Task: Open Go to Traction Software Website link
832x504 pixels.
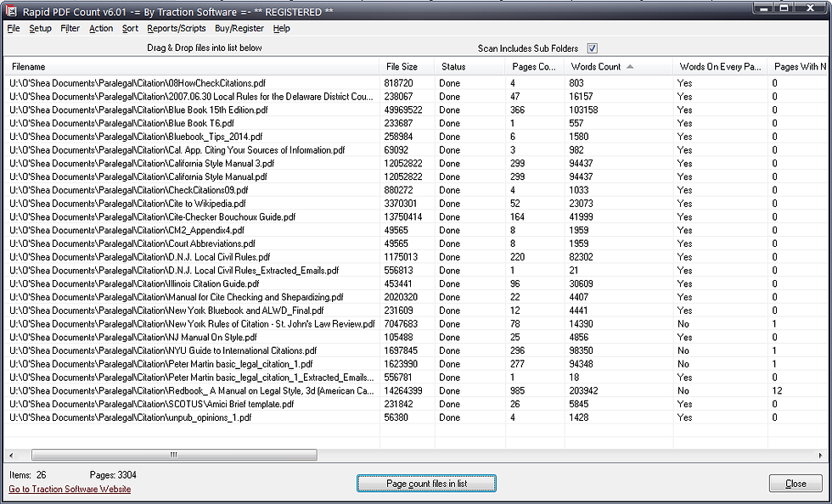Action: (x=70, y=489)
